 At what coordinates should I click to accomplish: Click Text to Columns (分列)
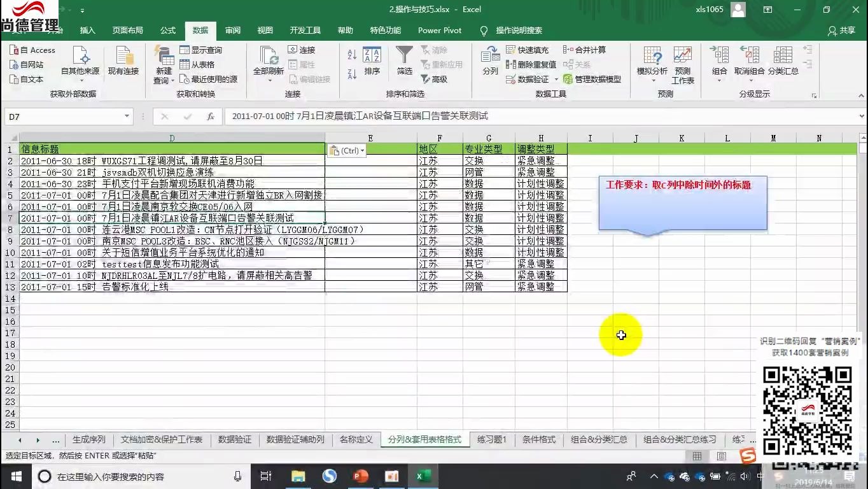pyautogui.click(x=491, y=61)
